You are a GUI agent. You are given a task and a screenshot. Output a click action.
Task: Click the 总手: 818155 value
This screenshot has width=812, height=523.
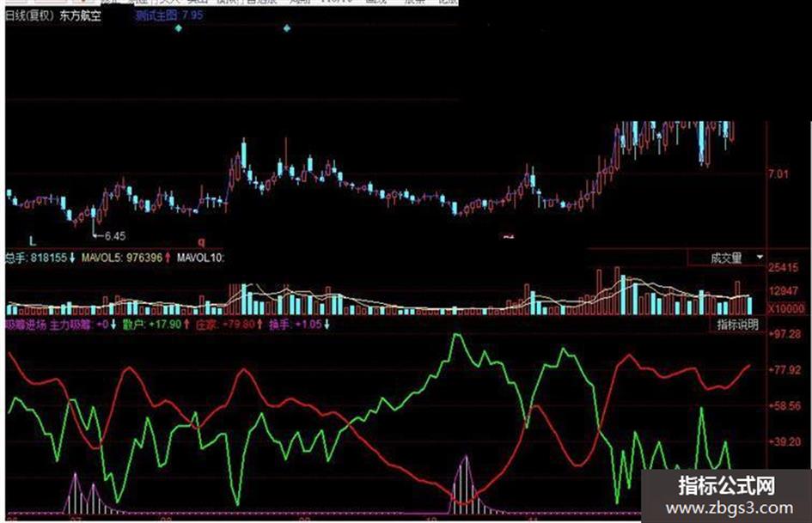coord(36,258)
